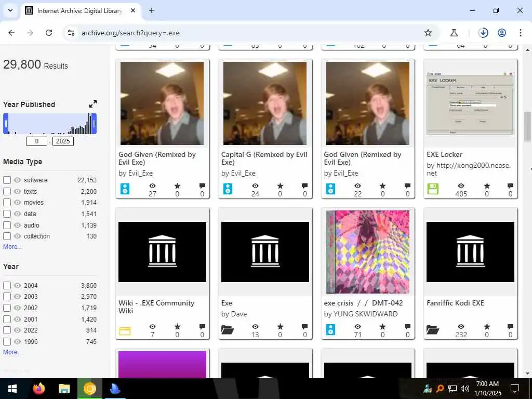Open the exe crisis album art thumbnail
This screenshot has height=399, width=532.
(368, 252)
